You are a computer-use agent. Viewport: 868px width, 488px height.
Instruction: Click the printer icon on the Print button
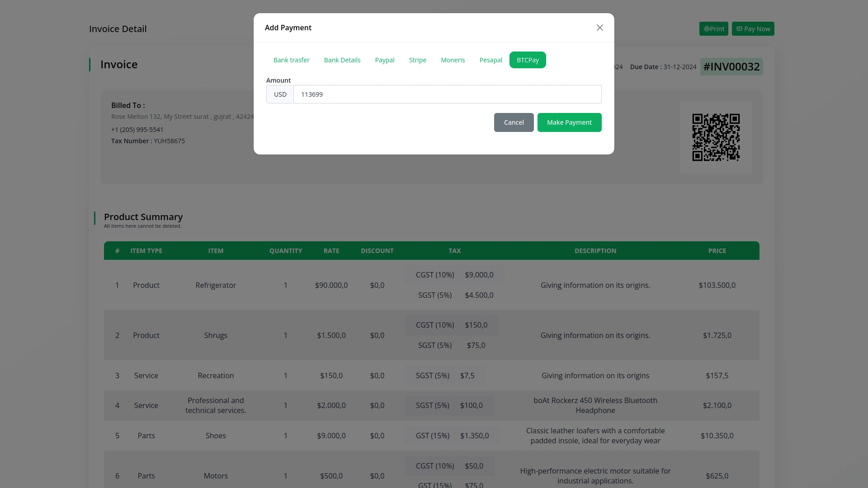pos(708,28)
